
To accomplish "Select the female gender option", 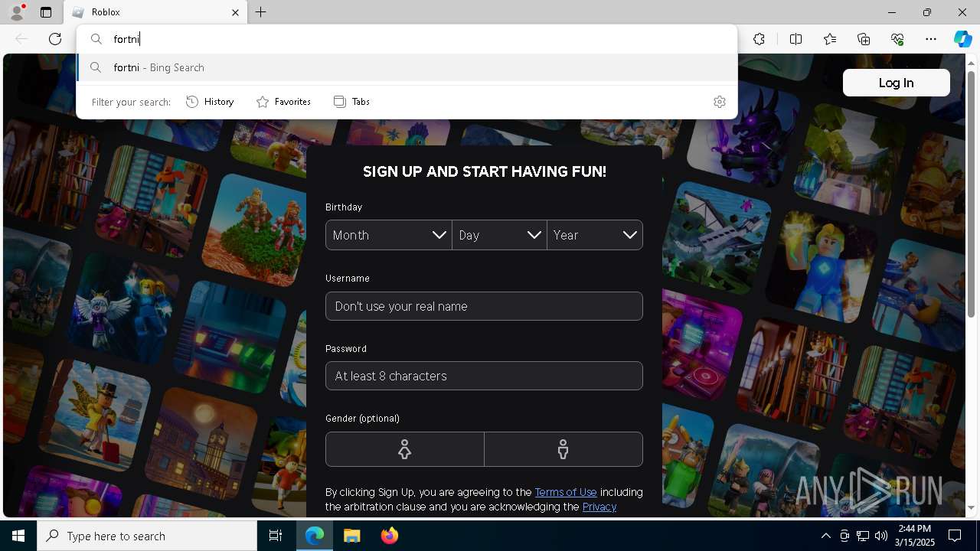I will tap(404, 449).
